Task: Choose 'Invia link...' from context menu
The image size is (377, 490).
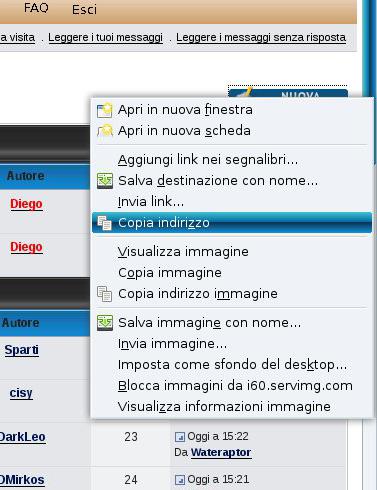Action: click(x=232, y=202)
